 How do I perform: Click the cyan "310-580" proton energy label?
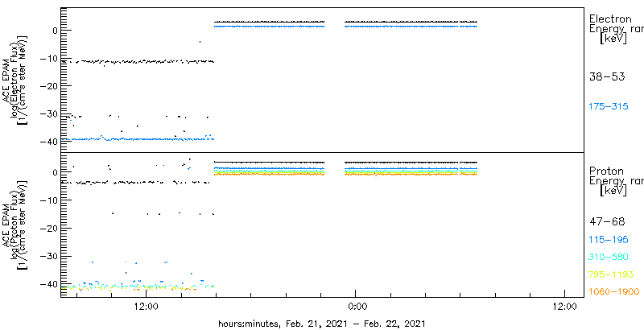(x=609, y=258)
